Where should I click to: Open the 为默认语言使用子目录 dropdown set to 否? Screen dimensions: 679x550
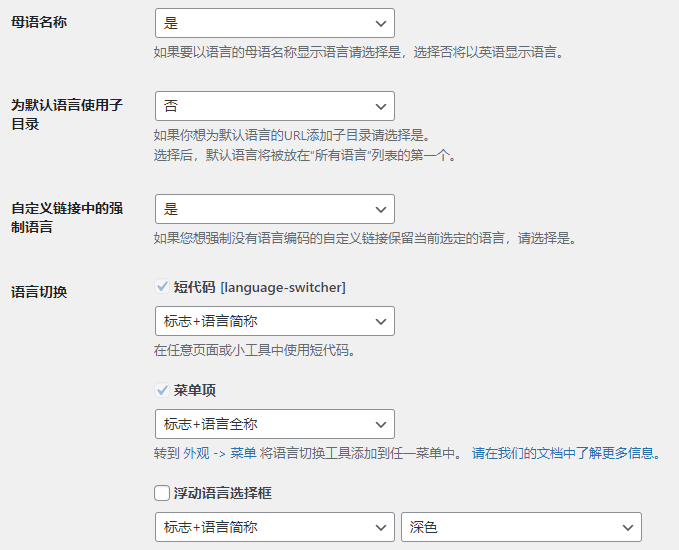pyautogui.click(x=274, y=106)
